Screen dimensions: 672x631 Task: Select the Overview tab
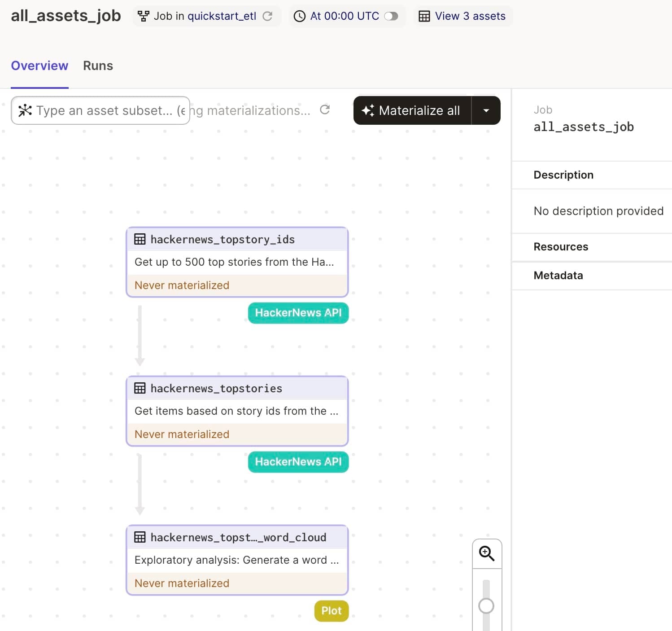39,66
